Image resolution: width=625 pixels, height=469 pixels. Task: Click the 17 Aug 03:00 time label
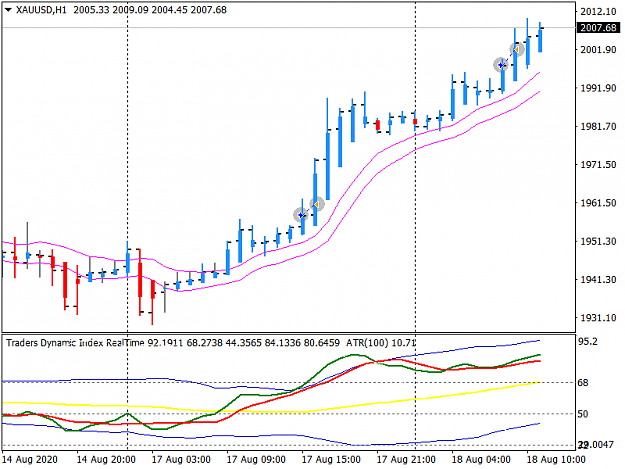point(181,459)
